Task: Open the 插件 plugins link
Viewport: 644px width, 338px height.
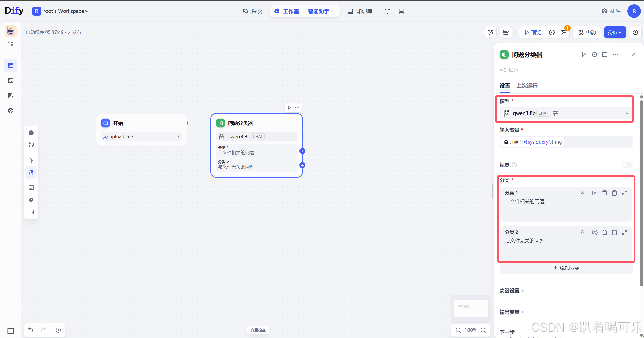Action: click(x=611, y=11)
